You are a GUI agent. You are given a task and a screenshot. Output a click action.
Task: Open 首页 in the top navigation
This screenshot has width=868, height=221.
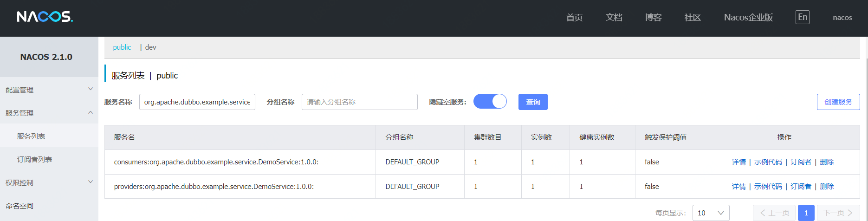(x=574, y=18)
